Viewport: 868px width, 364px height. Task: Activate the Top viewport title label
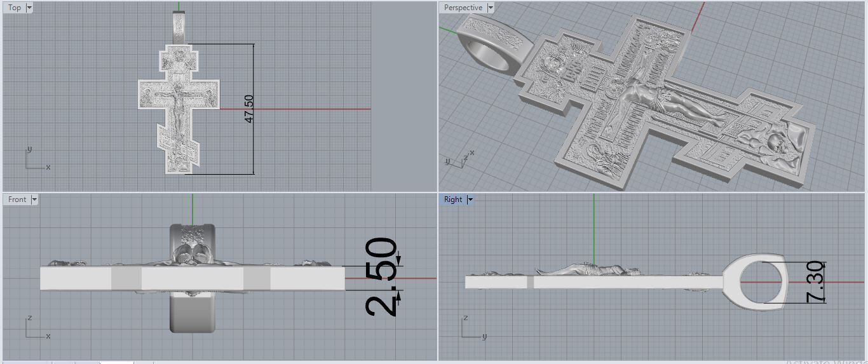[15, 8]
